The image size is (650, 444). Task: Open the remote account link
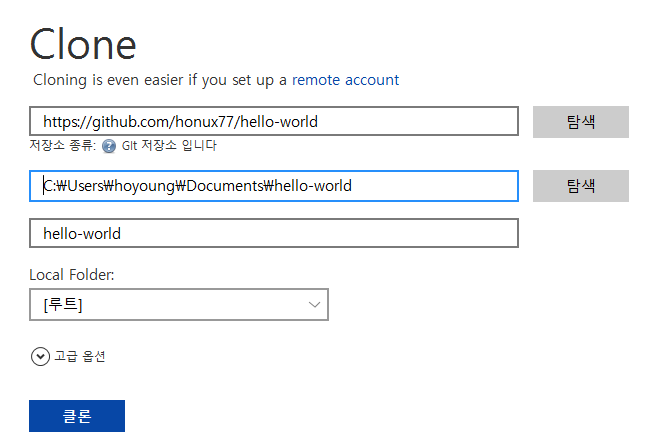(345, 80)
